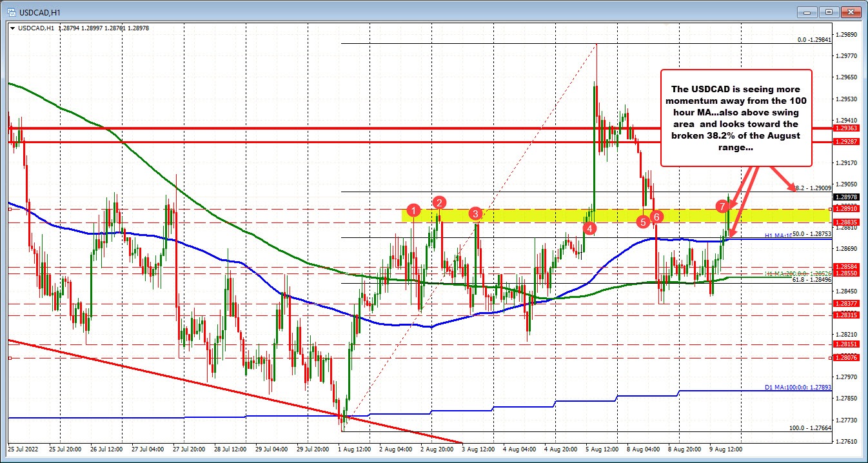
Task: Click numbered marker 5 near the swing area
Action: coord(642,221)
